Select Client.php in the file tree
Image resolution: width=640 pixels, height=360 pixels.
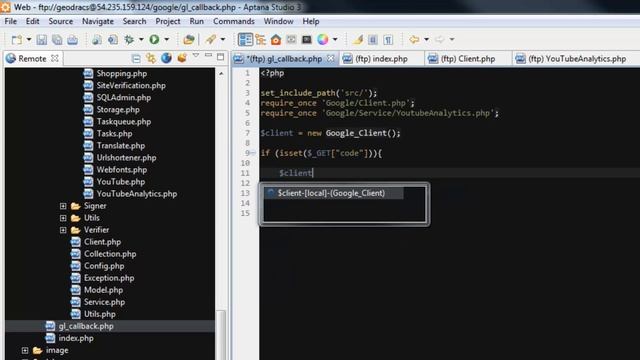(x=102, y=242)
